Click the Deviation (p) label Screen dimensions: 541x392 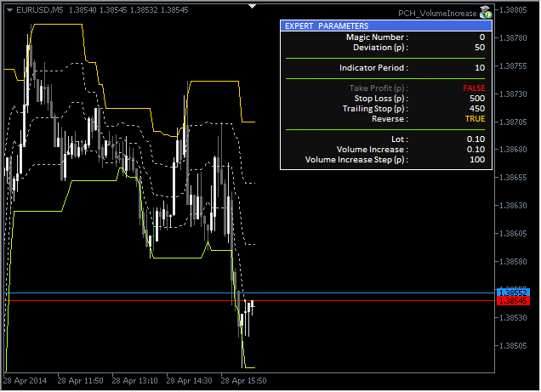(x=380, y=48)
